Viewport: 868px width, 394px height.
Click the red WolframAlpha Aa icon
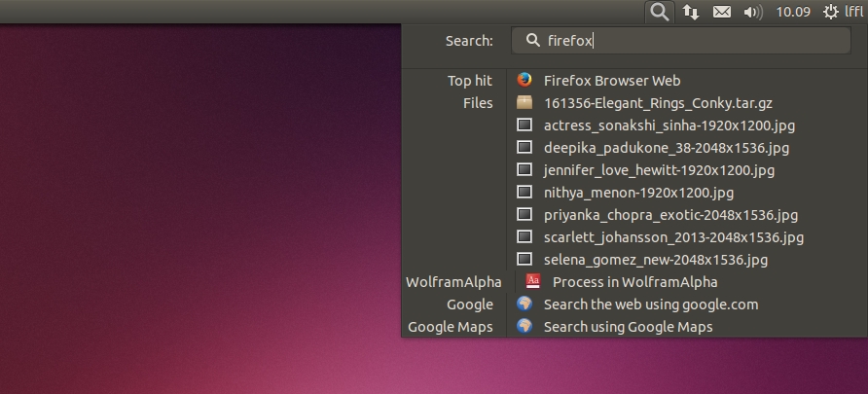pyautogui.click(x=533, y=281)
